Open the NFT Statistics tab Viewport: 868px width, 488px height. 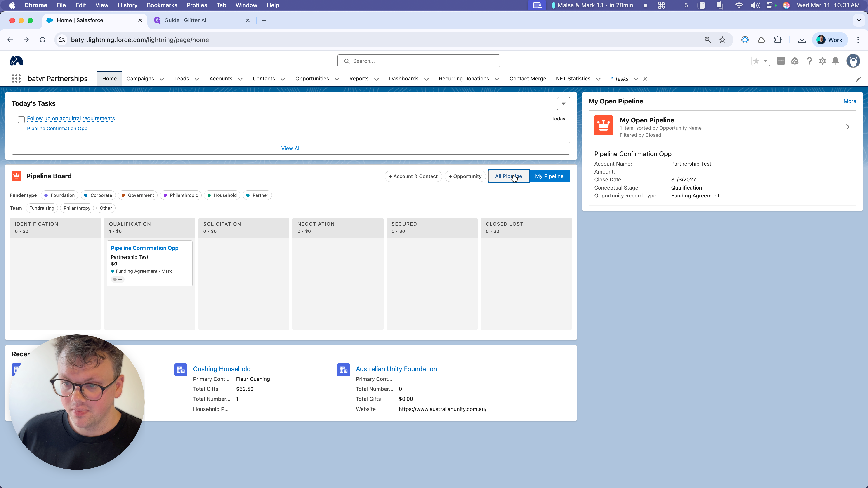point(573,79)
